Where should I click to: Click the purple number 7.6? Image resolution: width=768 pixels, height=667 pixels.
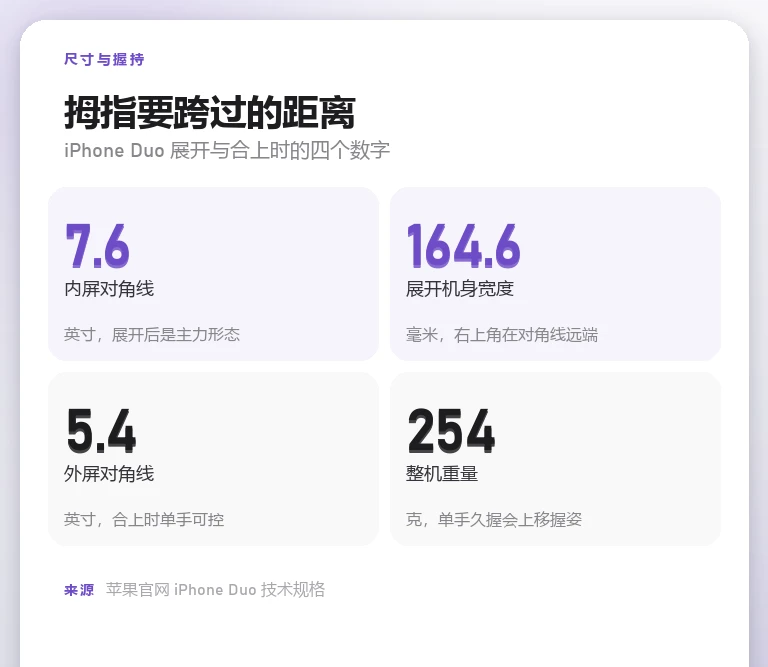pos(97,245)
